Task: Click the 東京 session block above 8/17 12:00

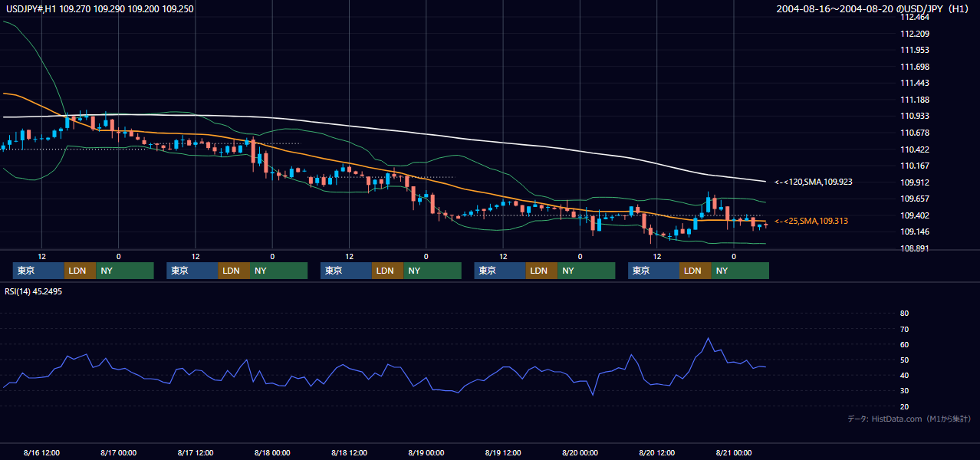Action: pyautogui.click(x=192, y=271)
